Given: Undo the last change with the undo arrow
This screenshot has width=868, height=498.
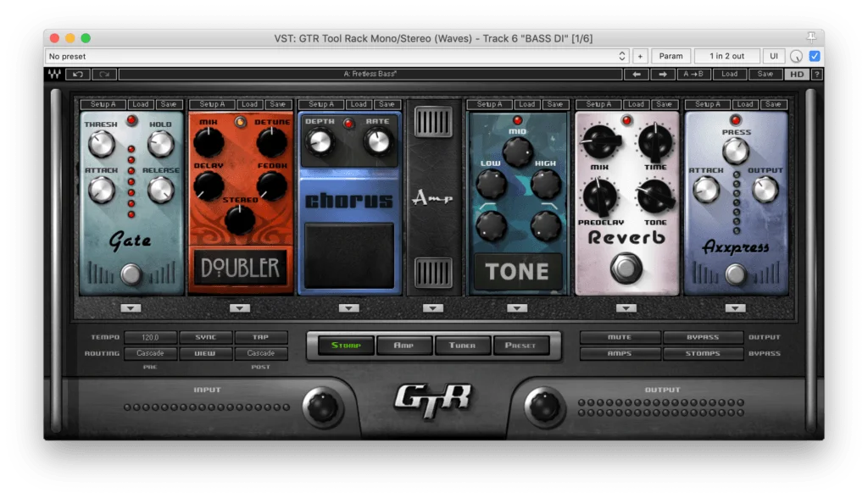Looking at the screenshot, I should pyautogui.click(x=77, y=75).
